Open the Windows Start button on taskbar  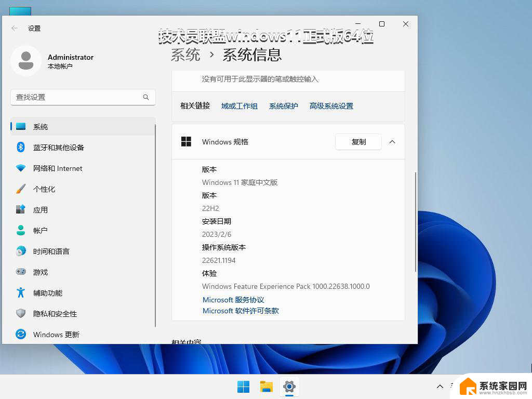[x=243, y=387]
